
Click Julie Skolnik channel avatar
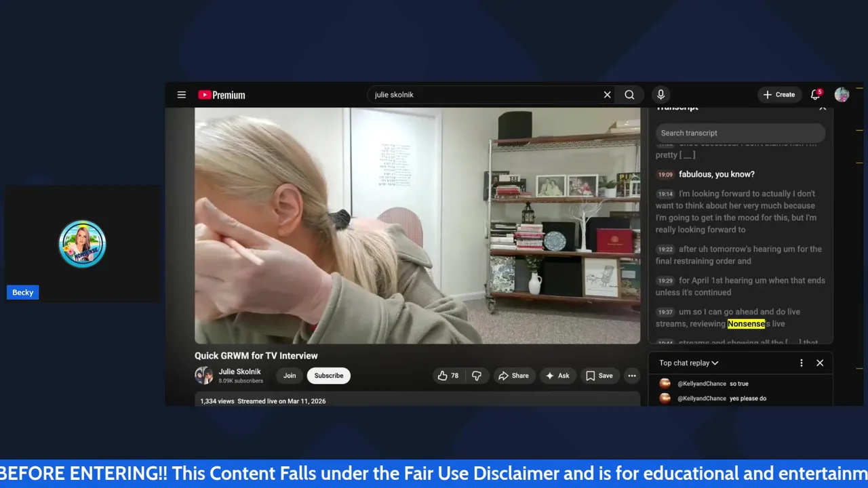point(203,375)
